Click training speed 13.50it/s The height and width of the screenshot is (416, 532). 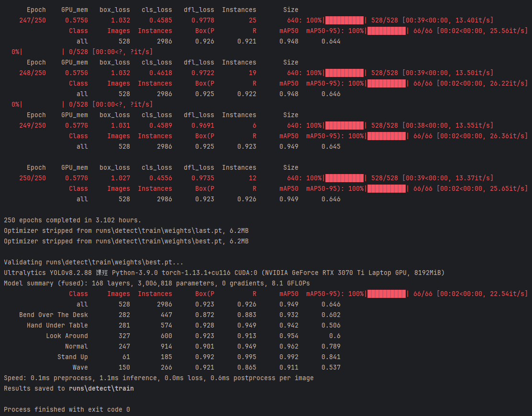pos(473,73)
